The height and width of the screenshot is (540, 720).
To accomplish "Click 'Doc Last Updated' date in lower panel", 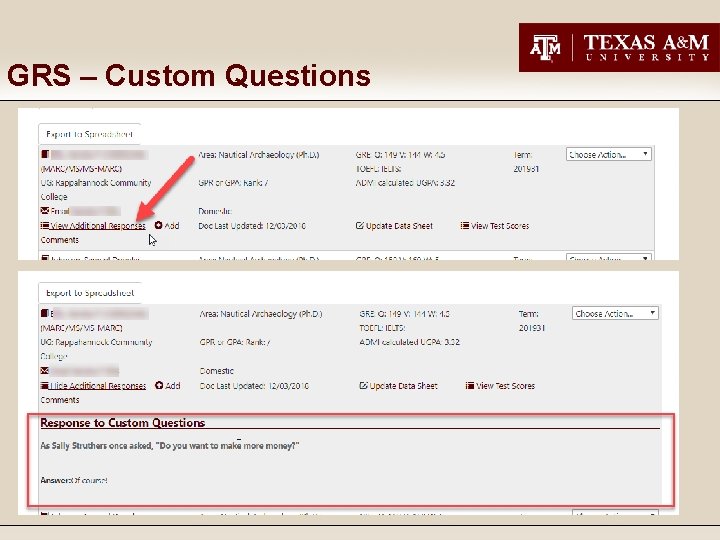I will point(254,386).
